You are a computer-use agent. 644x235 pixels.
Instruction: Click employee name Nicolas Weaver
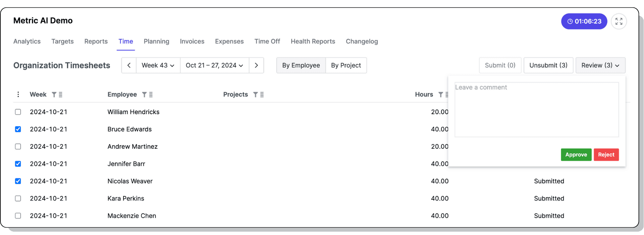130,181
